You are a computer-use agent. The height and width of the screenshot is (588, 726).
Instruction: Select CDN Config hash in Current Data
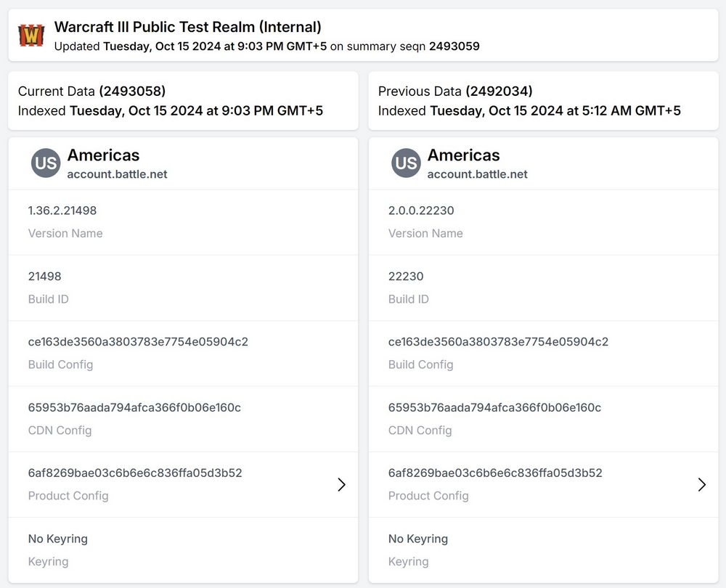[134, 407]
